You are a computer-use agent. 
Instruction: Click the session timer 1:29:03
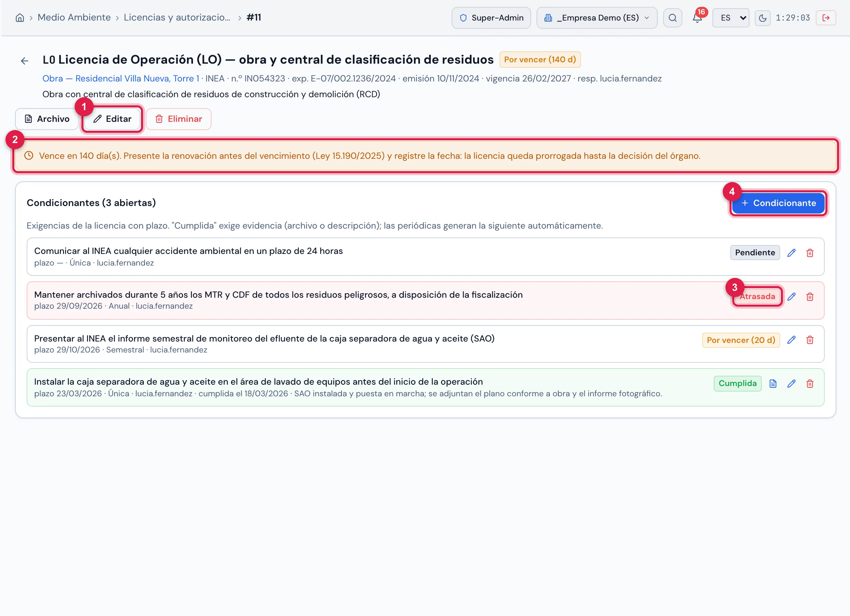(793, 17)
